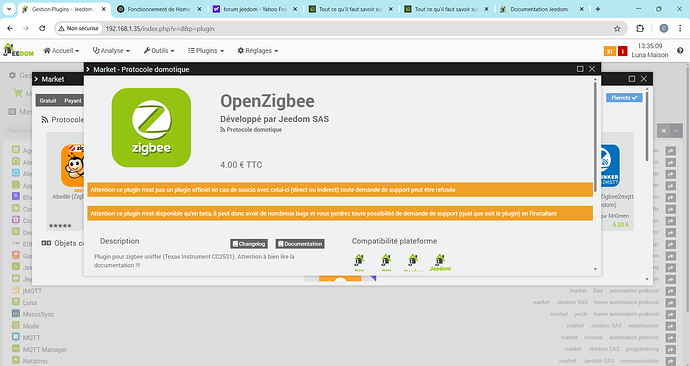Close the Market - Protocole domotique dialog
The width and height of the screenshot is (690, 366).
(x=592, y=69)
